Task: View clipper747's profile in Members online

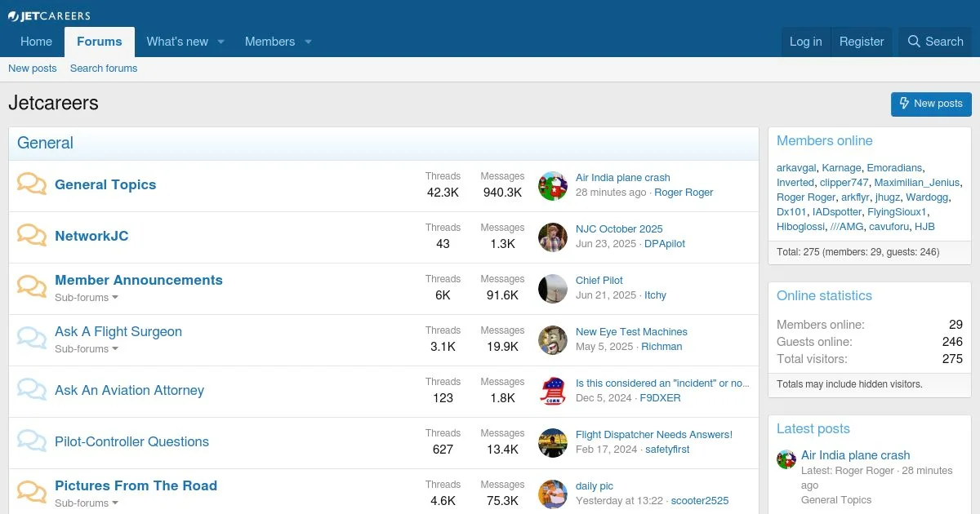Action: 844,183
